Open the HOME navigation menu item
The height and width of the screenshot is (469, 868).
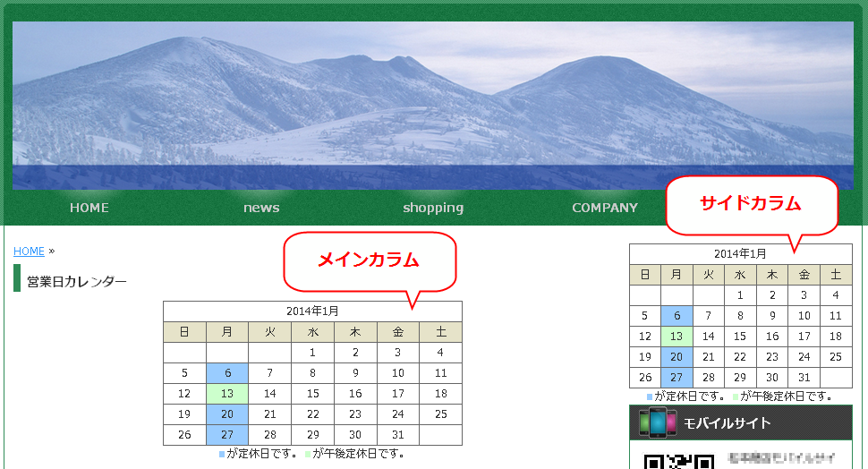click(89, 208)
